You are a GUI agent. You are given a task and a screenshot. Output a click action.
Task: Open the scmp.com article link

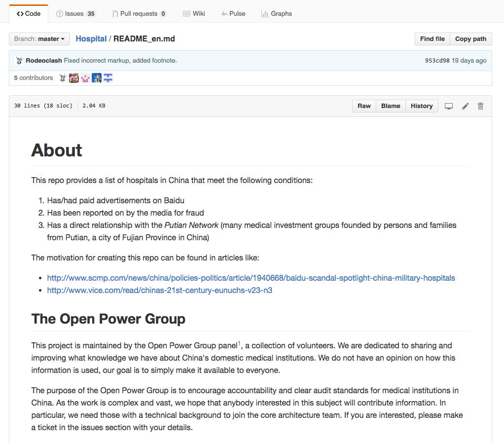coord(251,278)
